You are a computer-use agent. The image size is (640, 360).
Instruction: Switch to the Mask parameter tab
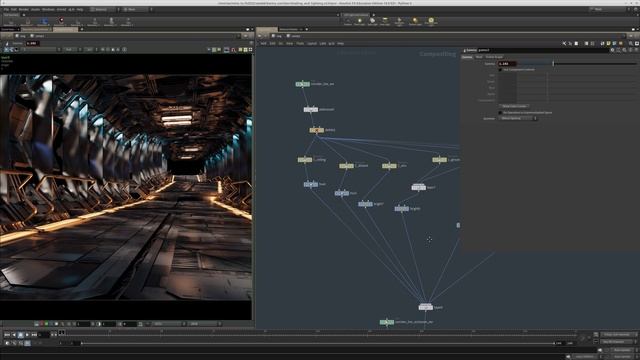pos(479,57)
